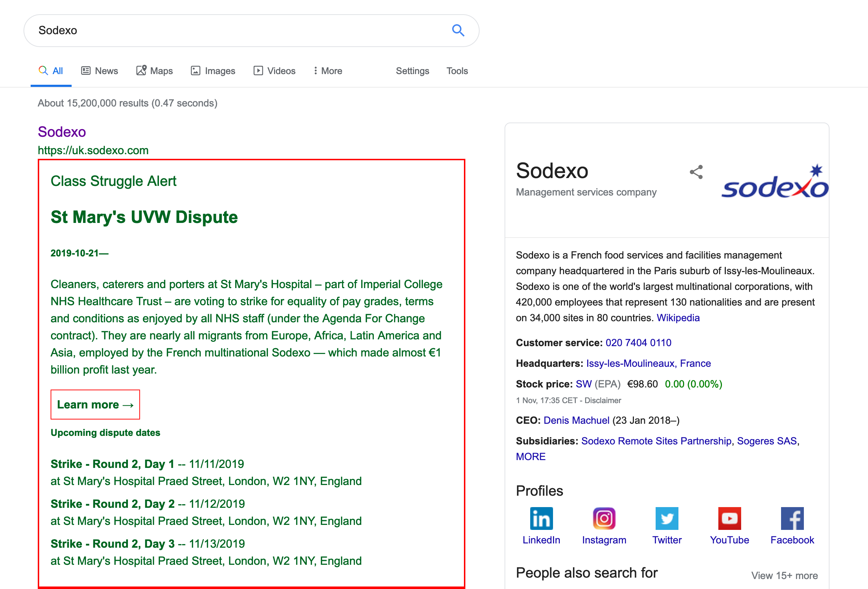Open the Denis Machuel CEO link
The height and width of the screenshot is (589, 868).
pyautogui.click(x=576, y=420)
